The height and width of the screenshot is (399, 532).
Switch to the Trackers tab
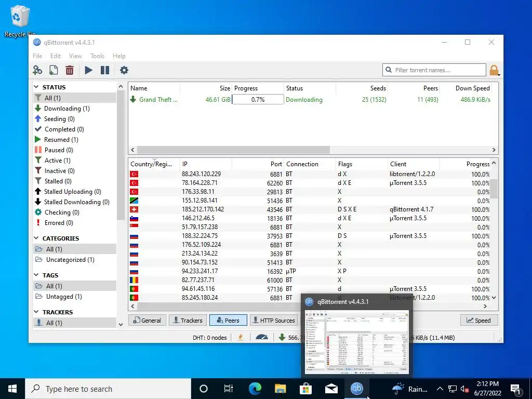(x=188, y=320)
